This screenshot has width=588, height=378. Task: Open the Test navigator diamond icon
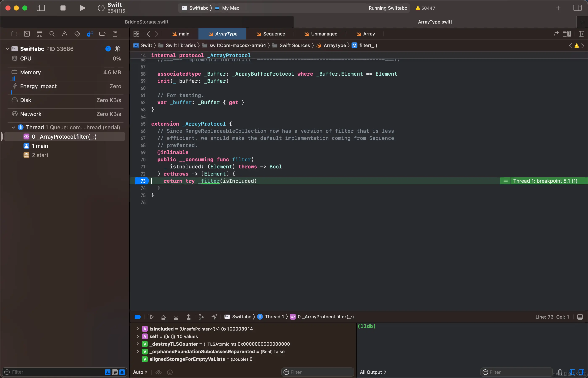point(77,34)
